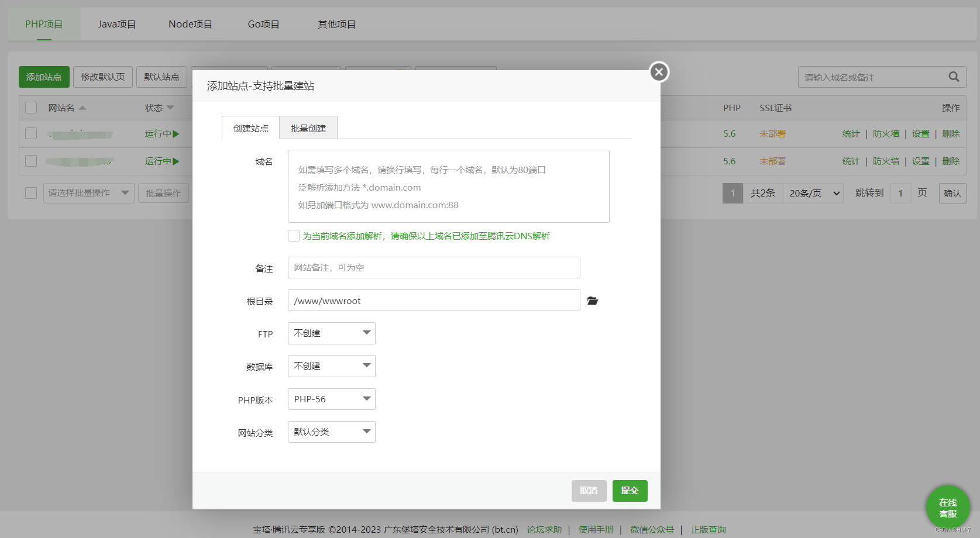The width and height of the screenshot is (980, 538).
Task: Click the 修改默认页 button
Action: pos(103,77)
